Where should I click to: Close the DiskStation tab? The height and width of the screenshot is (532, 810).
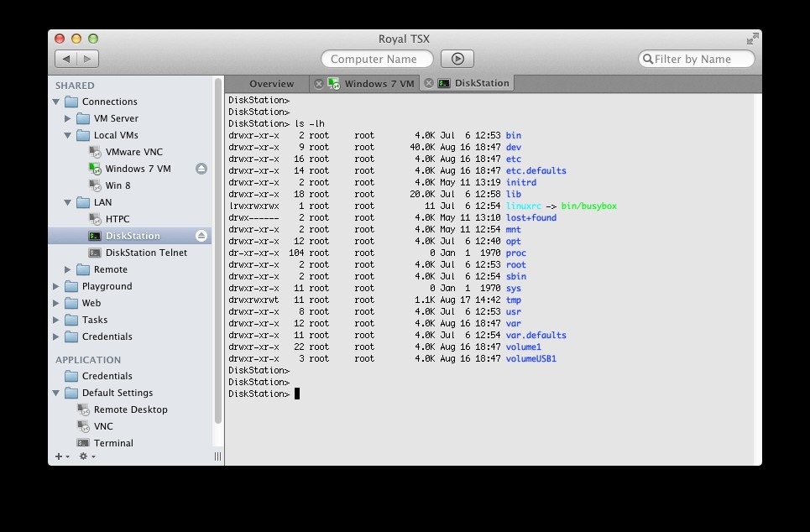click(428, 83)
